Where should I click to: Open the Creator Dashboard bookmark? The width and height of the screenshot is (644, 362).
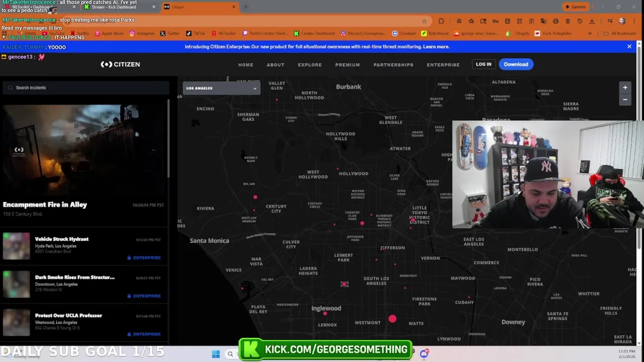[x=314, y=34]
